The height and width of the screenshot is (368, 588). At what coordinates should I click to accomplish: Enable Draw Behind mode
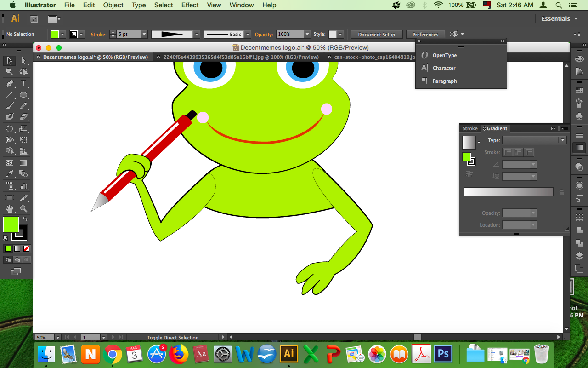coord(17,260)
